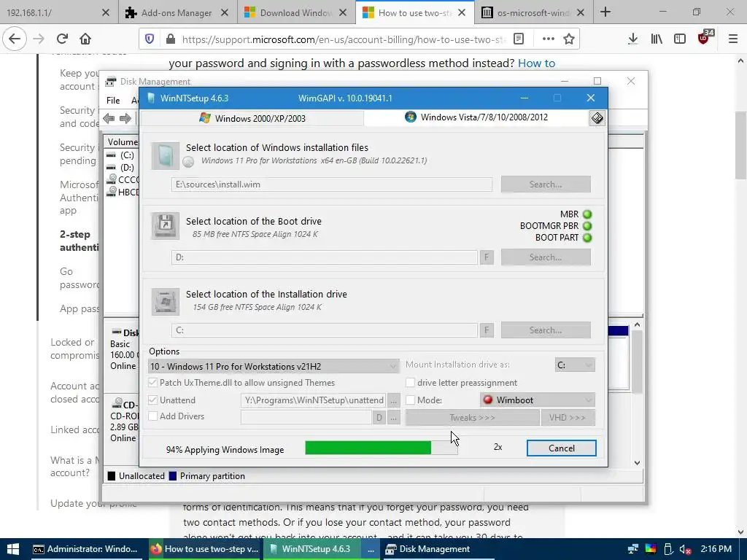
Task: Click the padlock site info icon
Action: pyautogui.click(x=171, y=39)
